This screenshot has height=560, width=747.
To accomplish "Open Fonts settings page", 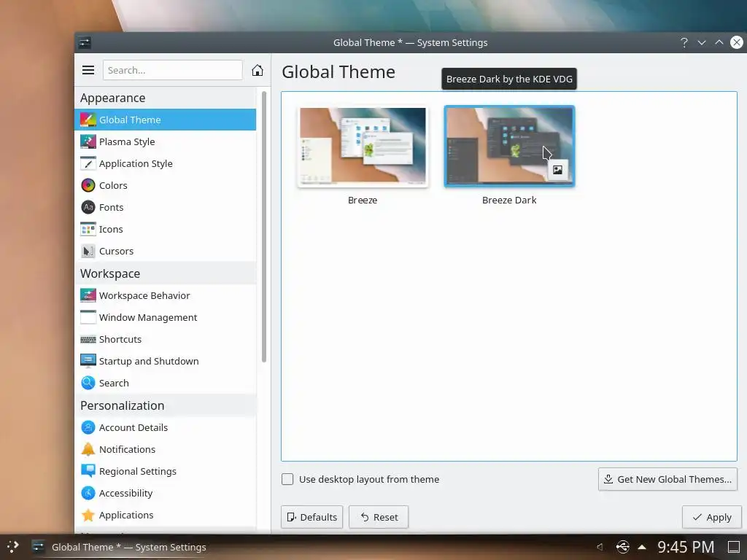I will 166,207.
